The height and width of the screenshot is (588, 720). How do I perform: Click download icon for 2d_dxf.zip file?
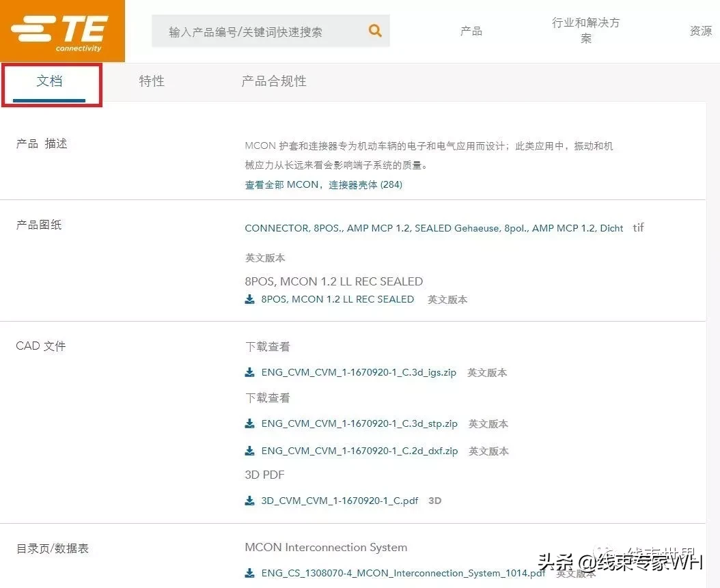coord(249,451)
